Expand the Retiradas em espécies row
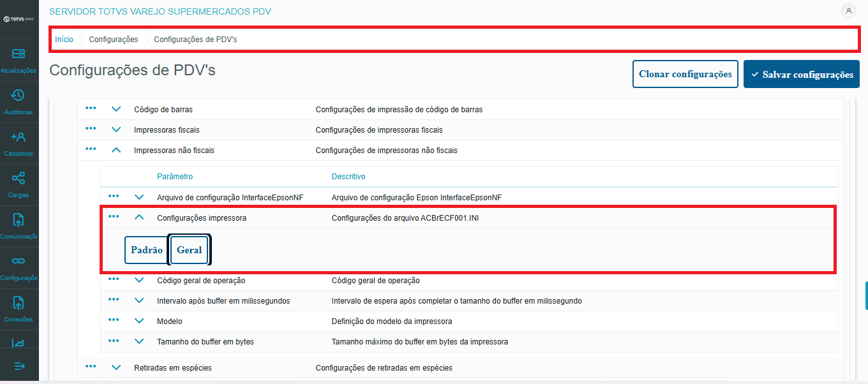This screenshot has height=384, width=868. coord(116,367)
